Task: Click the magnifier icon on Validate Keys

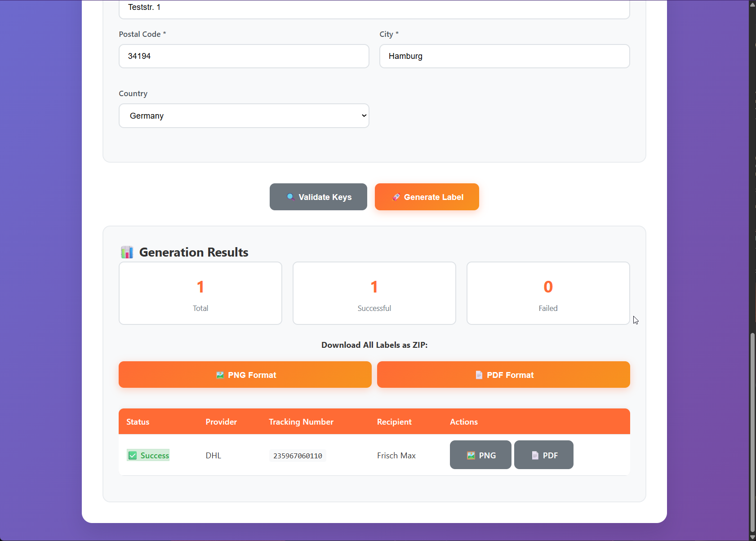Action: pos(290,197)
